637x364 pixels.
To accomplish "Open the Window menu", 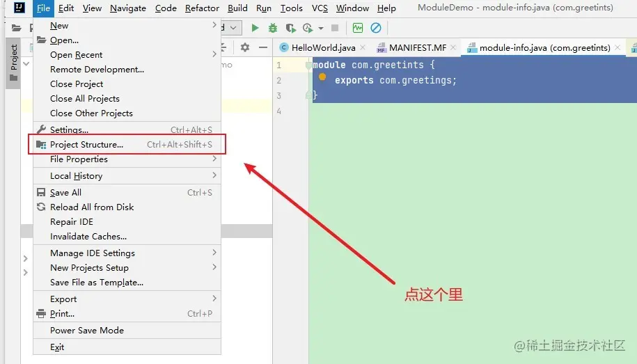I will pyautogui.click(x=352, y=8).
